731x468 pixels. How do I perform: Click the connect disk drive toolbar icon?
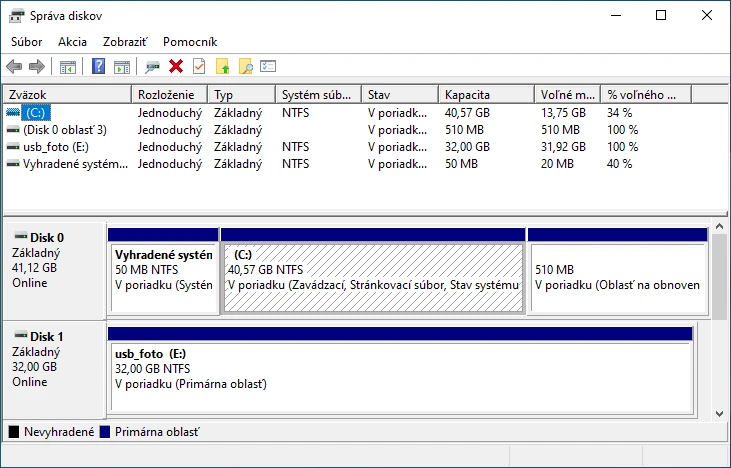click(x=152, y=67)
